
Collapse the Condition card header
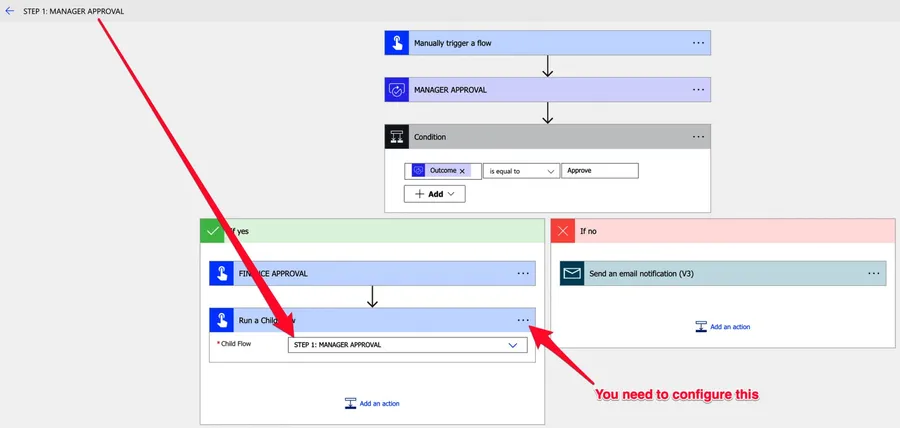click(x=548, y=137)
